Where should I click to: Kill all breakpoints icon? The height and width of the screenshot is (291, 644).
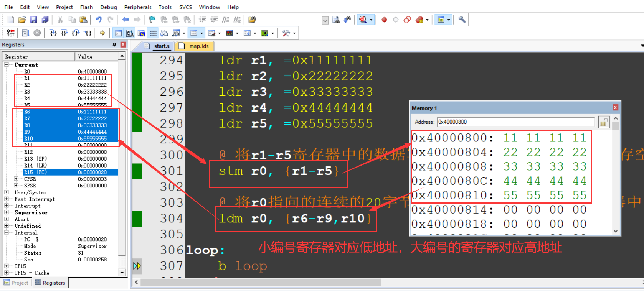pos(419,20)
